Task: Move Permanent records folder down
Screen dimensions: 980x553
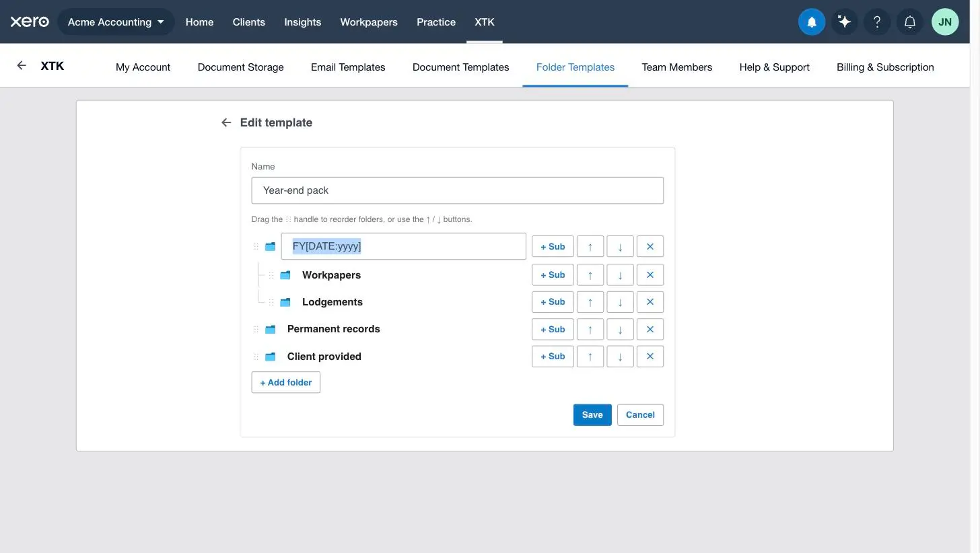Action: pyautogui.click(x=620, y=329)
